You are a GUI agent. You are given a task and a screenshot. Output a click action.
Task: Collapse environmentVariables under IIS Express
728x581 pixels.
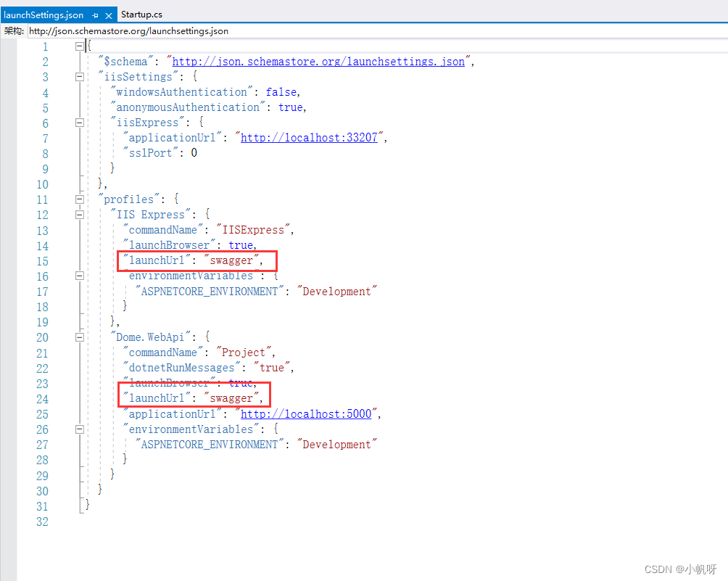point(80,276)
